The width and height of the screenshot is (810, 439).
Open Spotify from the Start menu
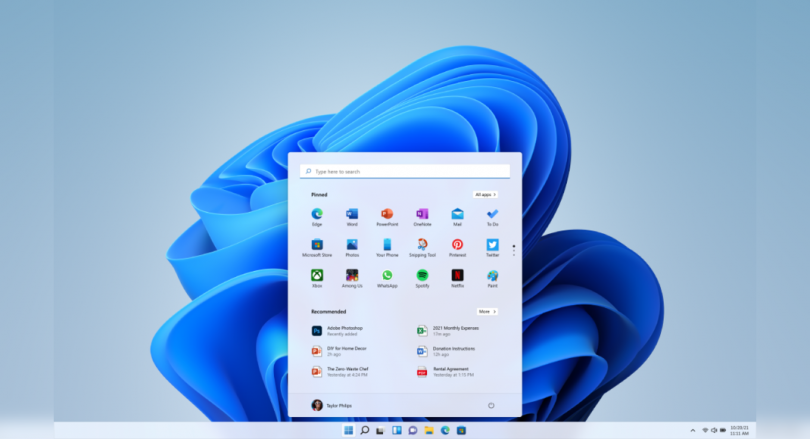tap(422, 275)
